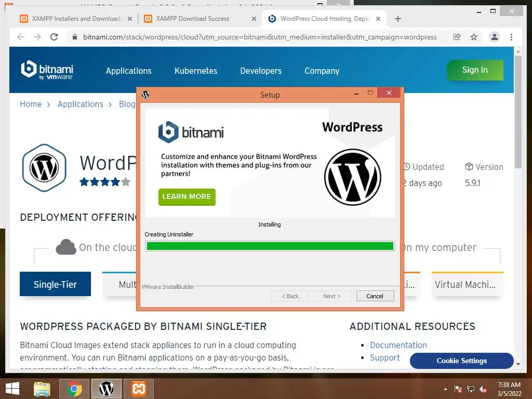
Task: Switch to XAMPP Installers and Downloads tab
Action: click(x=76, y=19)
